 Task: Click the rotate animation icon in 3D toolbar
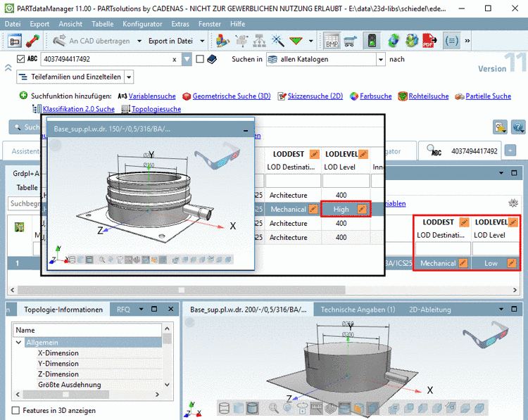click(302, 408)
